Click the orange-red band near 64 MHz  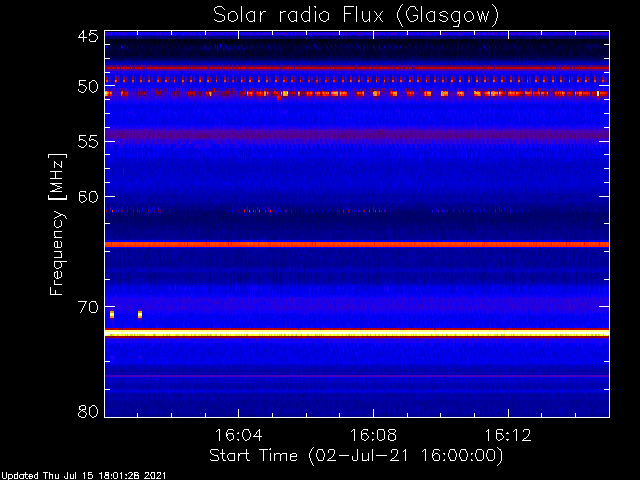(357, 244)
